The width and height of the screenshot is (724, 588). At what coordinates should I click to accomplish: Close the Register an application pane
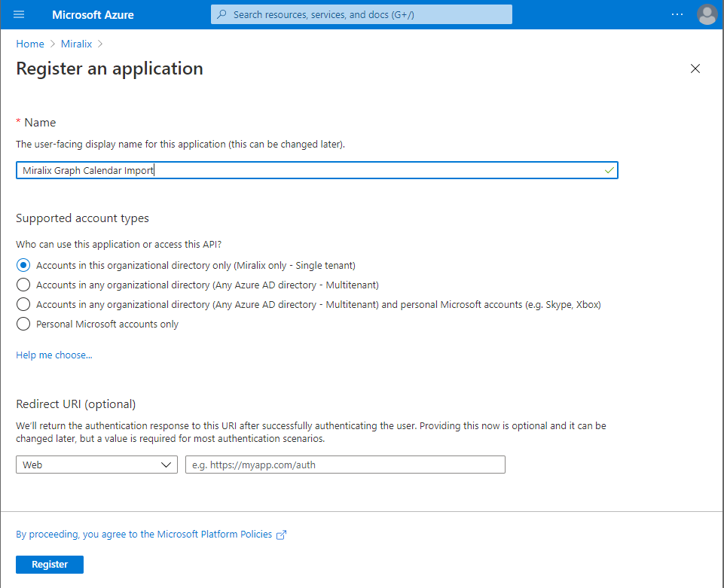pos(695,69)
